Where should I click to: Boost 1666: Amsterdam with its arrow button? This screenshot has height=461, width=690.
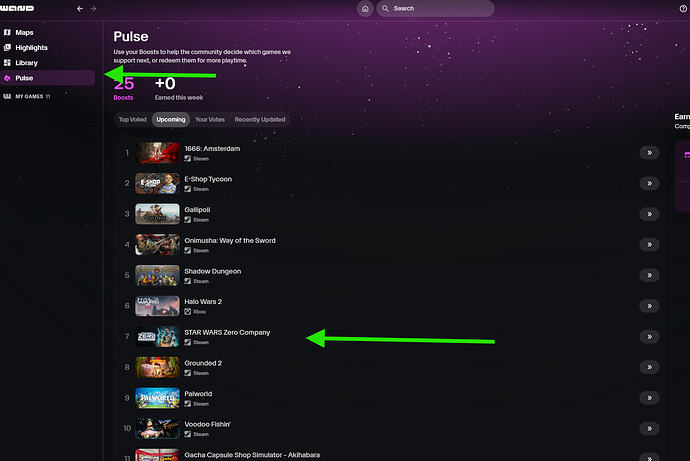click(x=649, y=153)
